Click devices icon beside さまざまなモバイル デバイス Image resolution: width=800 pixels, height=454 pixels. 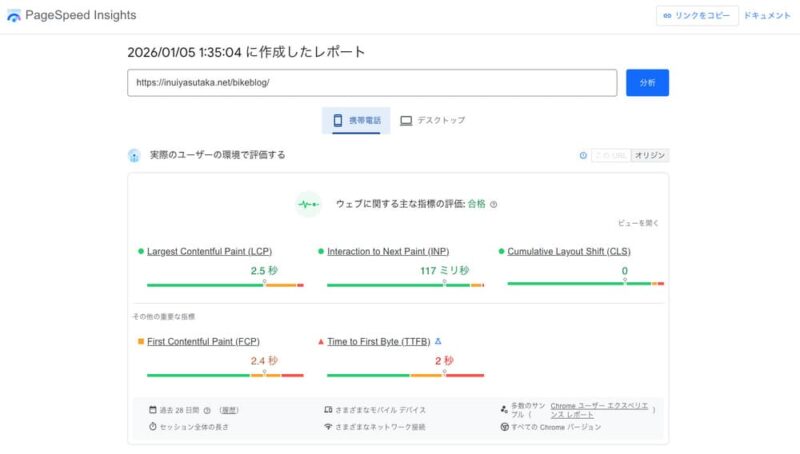pyautogui.click(x=328, y=410)
